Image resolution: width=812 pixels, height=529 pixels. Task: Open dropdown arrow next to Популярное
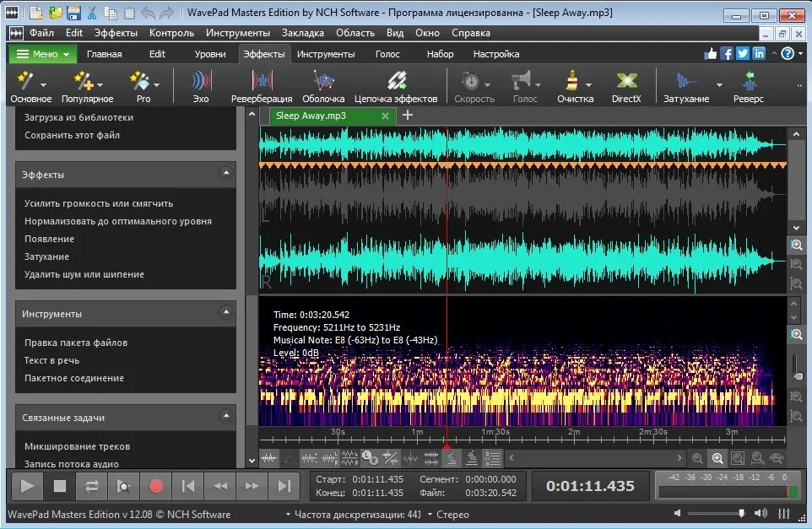[100, 85]
